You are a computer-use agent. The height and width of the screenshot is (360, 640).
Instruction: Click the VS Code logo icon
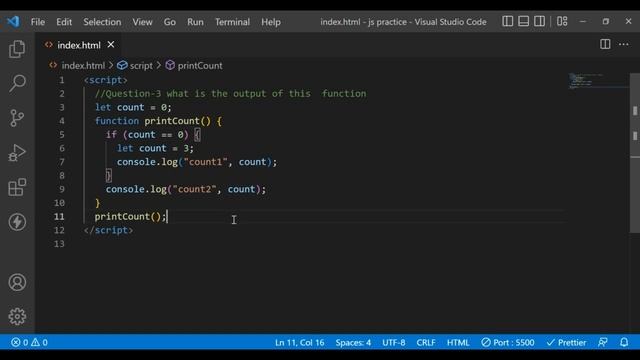click(x=13, y=22)
